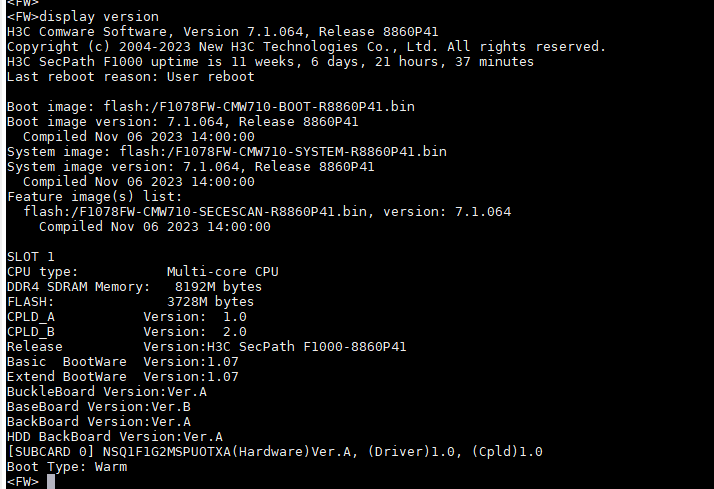Click the "Feature image(s) list" heading
The width and height of the screenshot is (714, 489).
pyautogui.click(x=95, y=196)
